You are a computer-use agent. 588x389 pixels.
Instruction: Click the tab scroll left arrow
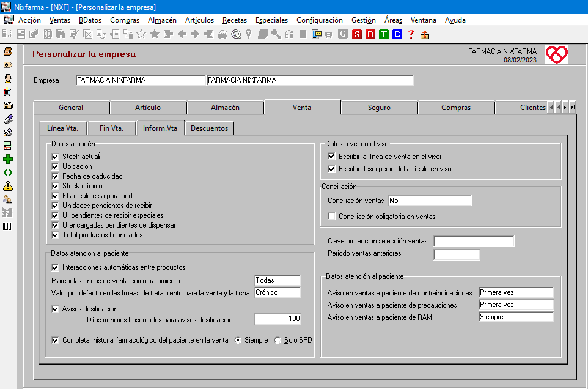[x=559, y=108]
